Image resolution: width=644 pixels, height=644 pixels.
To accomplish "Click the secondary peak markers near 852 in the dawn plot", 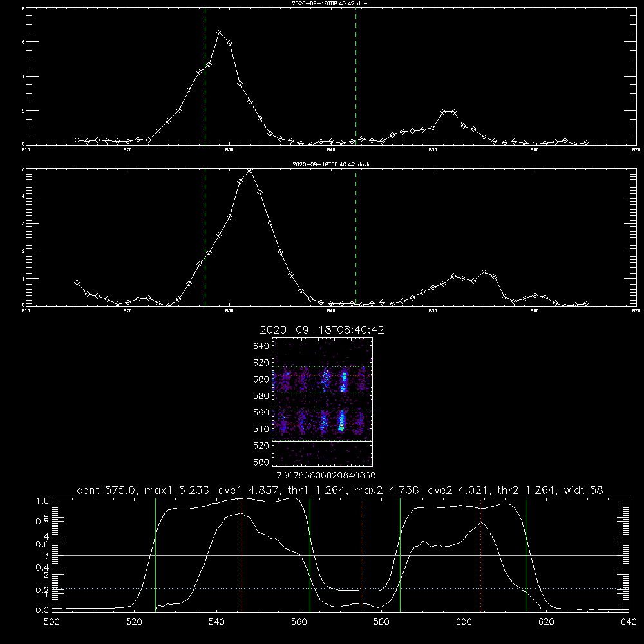I will pos(448,111).
